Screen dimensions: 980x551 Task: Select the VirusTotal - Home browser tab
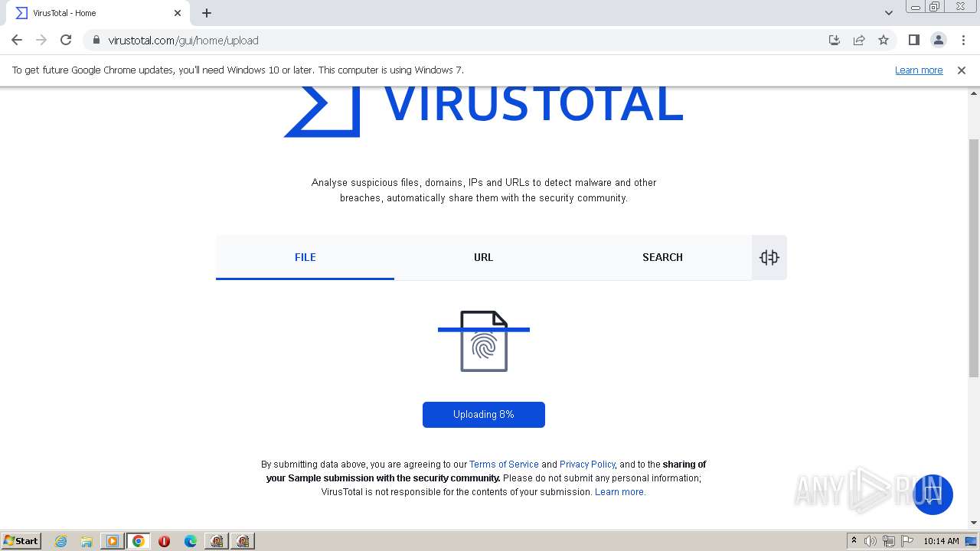tap(98, 13)
